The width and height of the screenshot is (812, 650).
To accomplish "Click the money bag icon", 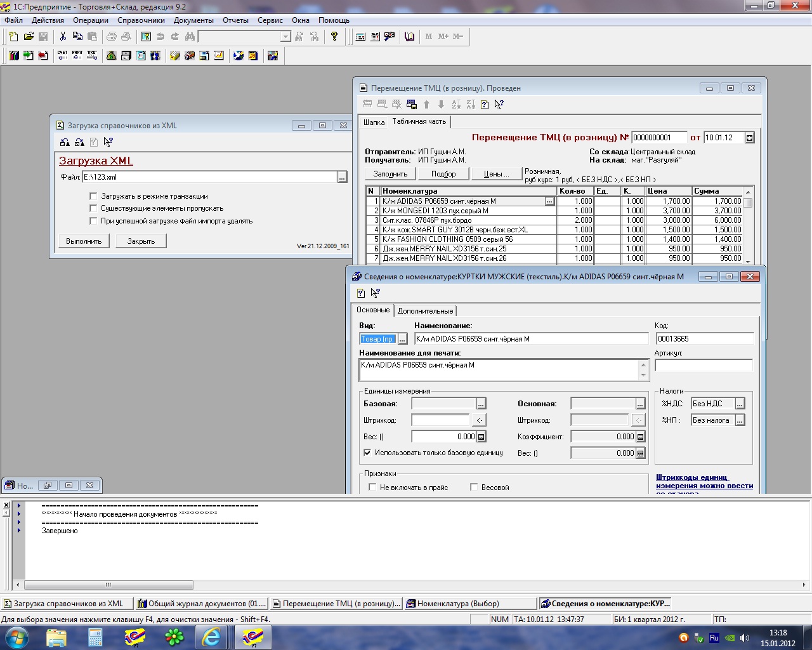I will pyautogui.click(x=111, y=56).
